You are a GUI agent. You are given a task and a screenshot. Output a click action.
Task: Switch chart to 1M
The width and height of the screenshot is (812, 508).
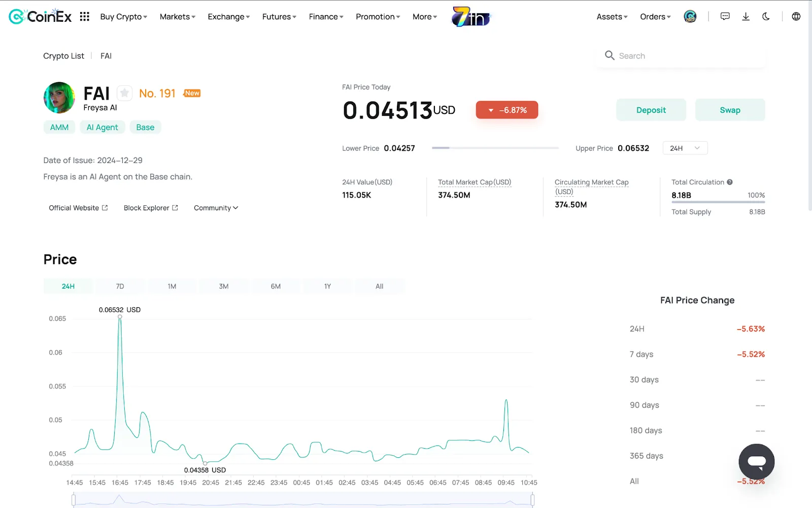coord(172,286)
